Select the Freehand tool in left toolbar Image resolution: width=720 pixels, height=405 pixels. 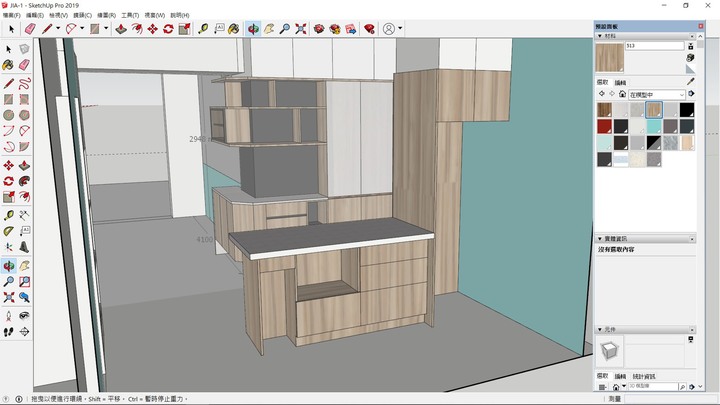pos(24,83)
